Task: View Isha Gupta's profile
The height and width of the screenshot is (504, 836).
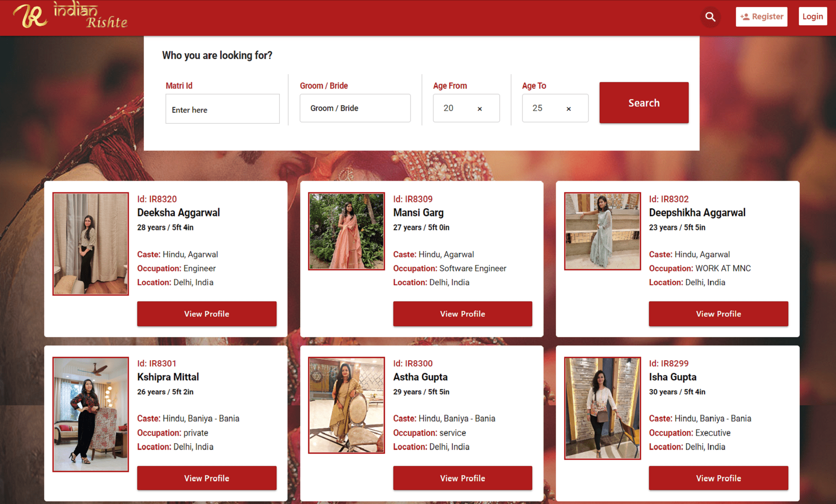Action: [x=718, y=478]
